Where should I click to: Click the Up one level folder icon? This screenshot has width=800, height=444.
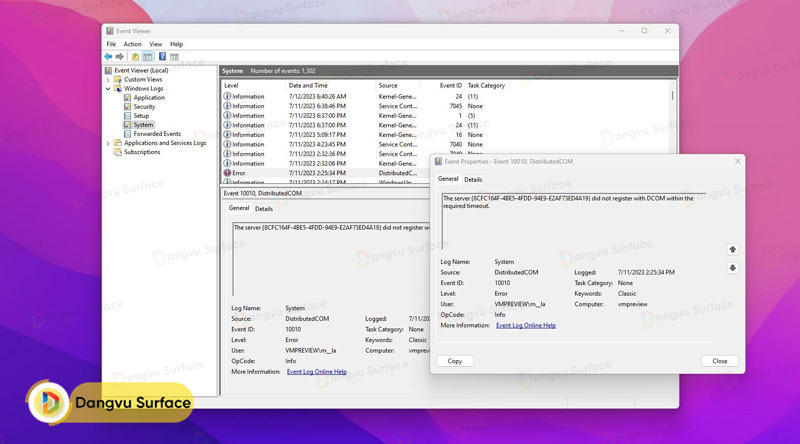point(135,57)
